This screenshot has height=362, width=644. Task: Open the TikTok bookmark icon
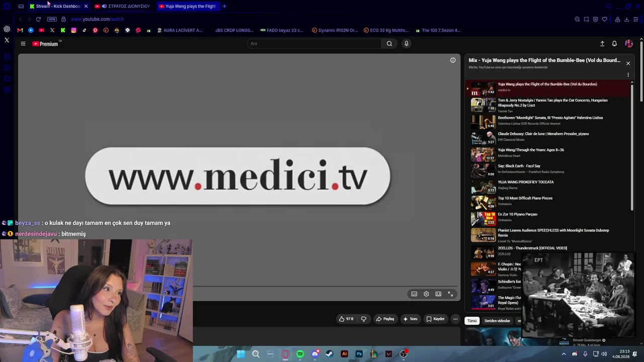(x=84, y=30)
